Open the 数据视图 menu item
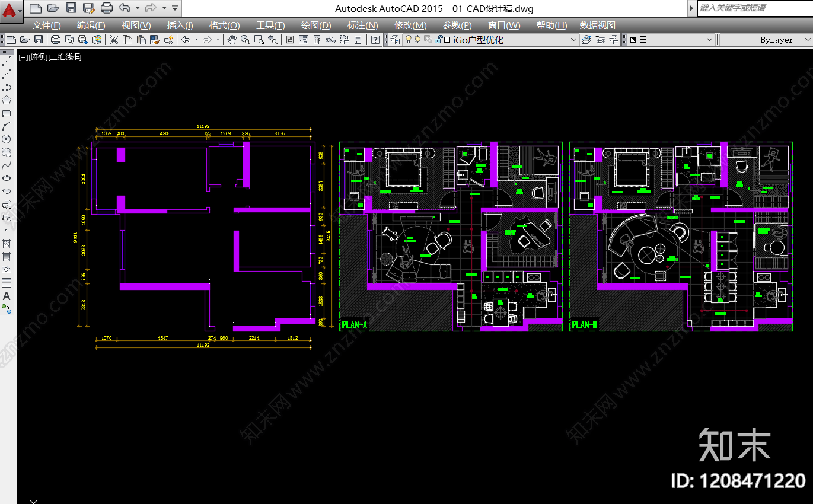Screen dimensions: 813x504 [598, 25]
